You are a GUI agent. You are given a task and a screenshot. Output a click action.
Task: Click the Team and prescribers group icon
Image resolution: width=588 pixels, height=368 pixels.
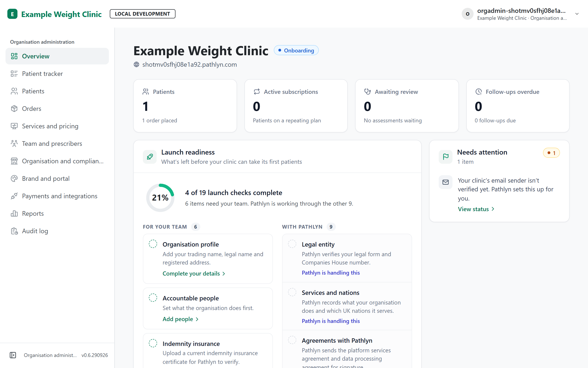(x=14, y=144)
